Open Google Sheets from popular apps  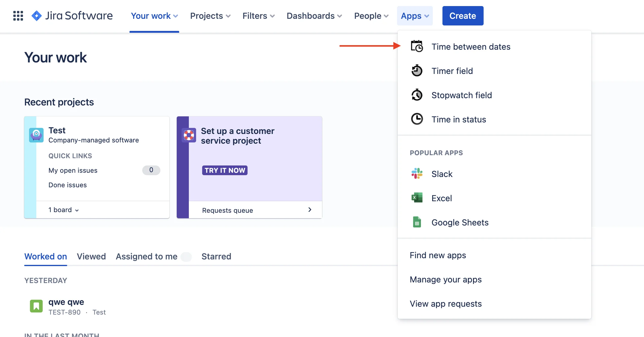[x=494, y=222]
